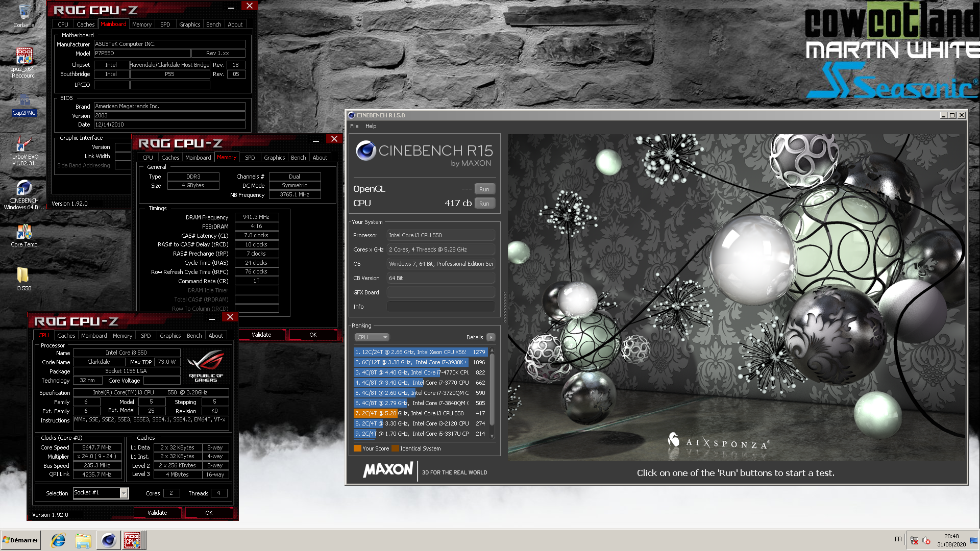The width and height of the screenshot is (980, 551).
Task: Open About tab in Mainboard CPU-Z window
Action: (235, 24)
